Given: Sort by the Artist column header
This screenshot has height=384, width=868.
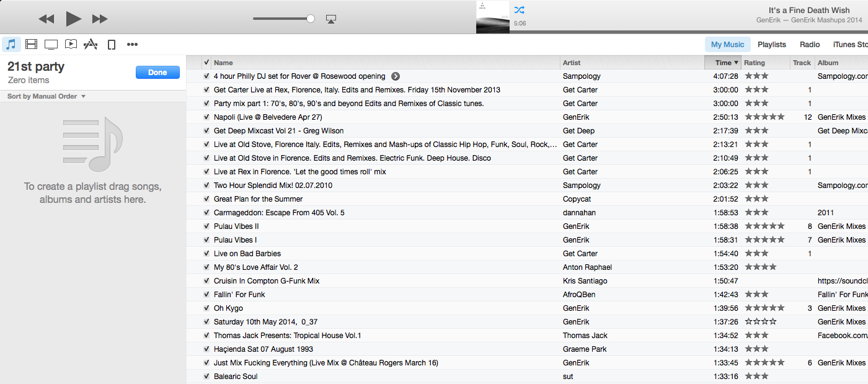Looking at the screenshot, I should pyautogui.click(x=632, y=63).
